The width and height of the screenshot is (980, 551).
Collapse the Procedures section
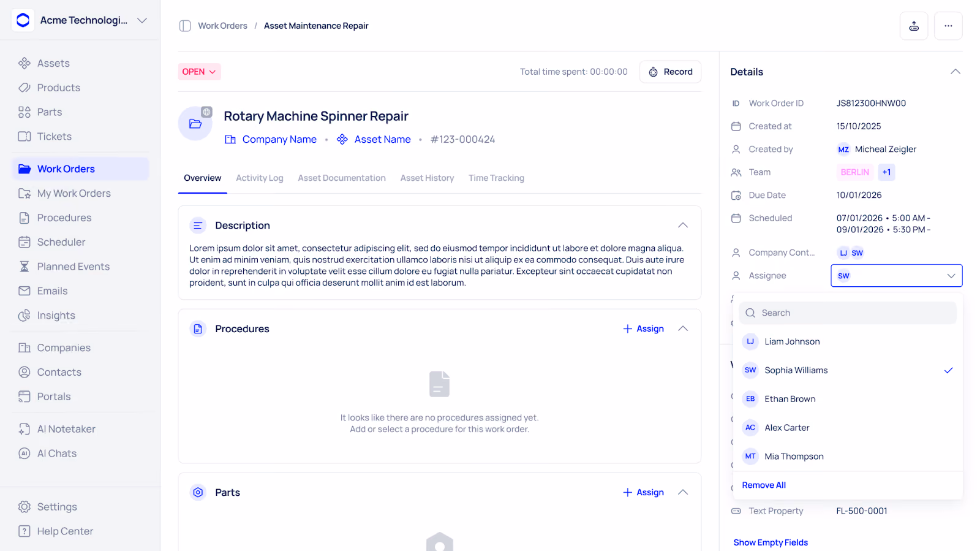pyautogui.click(x=683, y=329)
